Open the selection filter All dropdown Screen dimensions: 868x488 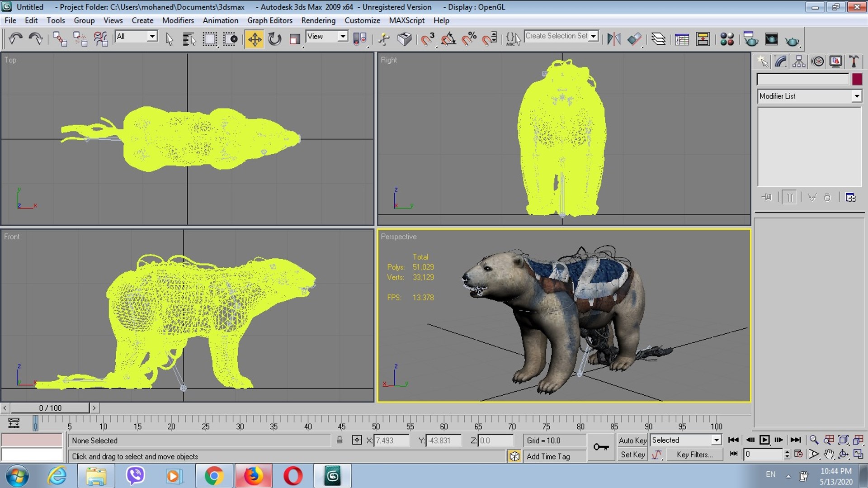(x=136, y=37)
